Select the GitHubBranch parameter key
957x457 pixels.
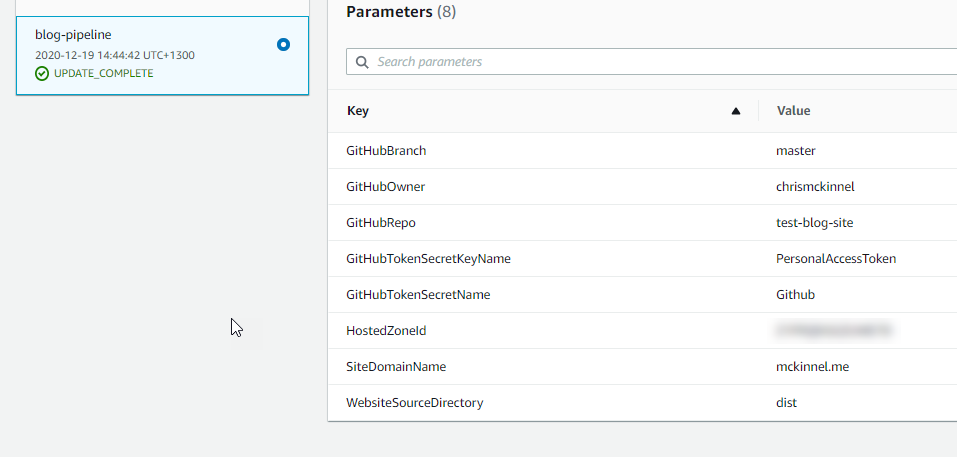(386, 151)
